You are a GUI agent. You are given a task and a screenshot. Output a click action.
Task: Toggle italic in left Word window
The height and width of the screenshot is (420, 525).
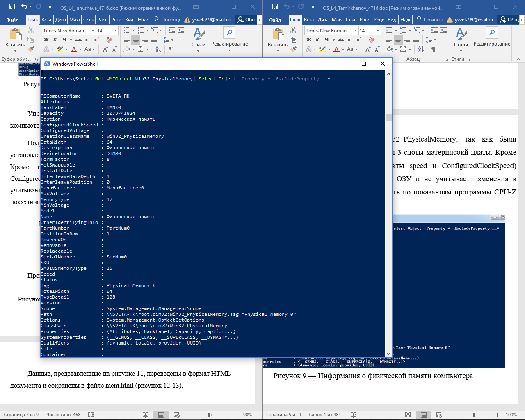pos(55,40)
